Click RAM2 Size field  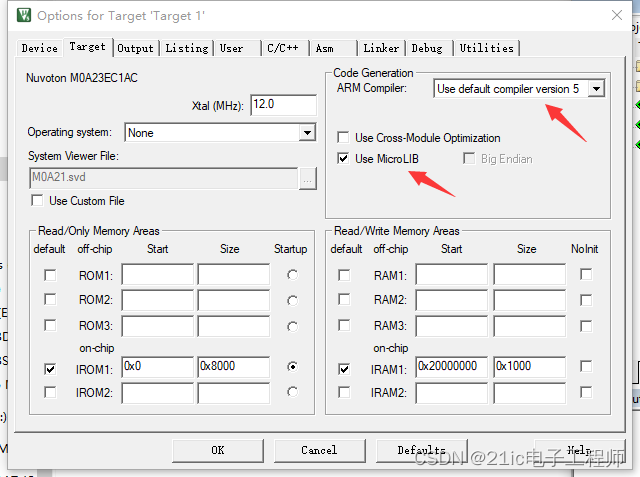point(530,300)
